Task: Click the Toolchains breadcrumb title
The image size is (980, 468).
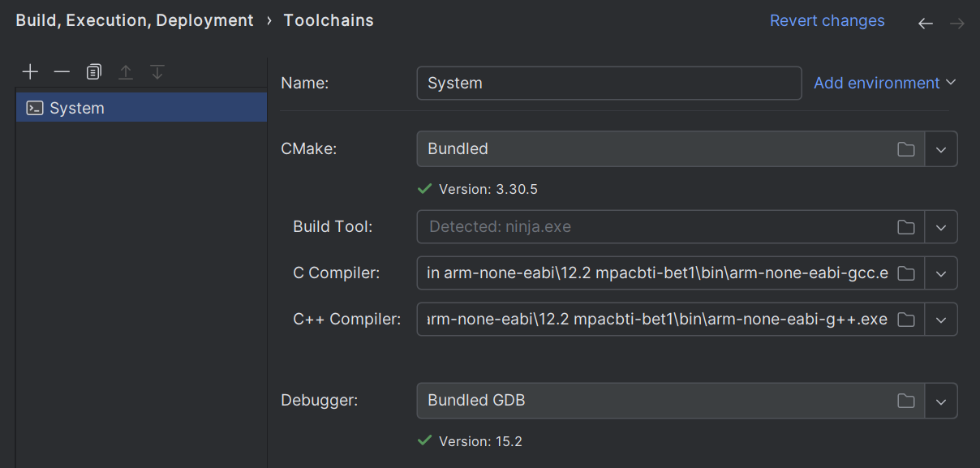Action: 329,21
